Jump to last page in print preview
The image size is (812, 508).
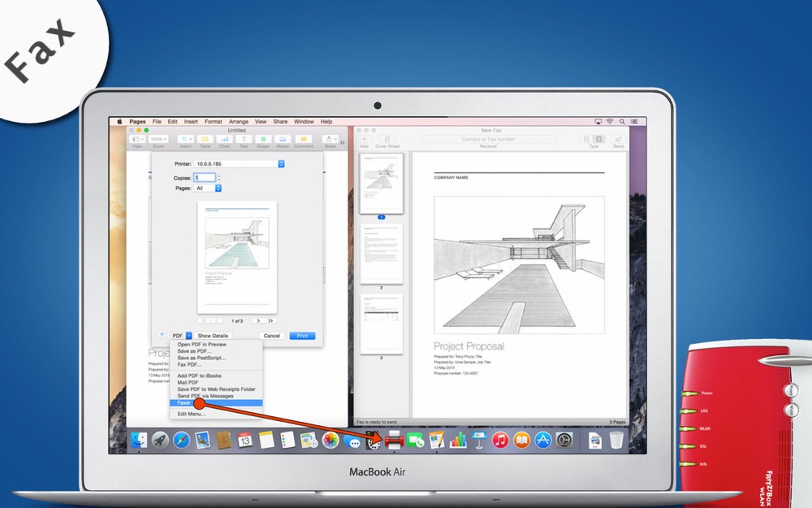tap(270, 321)
